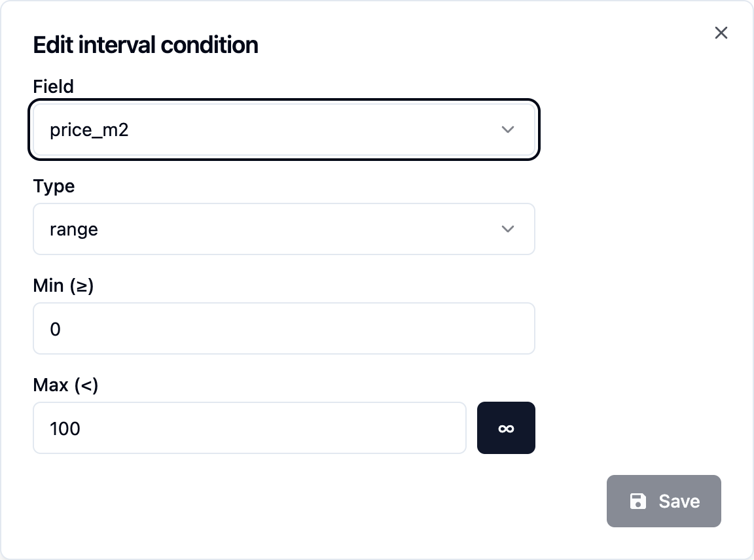This screenshot has height=560, width=754.
Task: Click the save disk icon on Save button
Action: 637,501
